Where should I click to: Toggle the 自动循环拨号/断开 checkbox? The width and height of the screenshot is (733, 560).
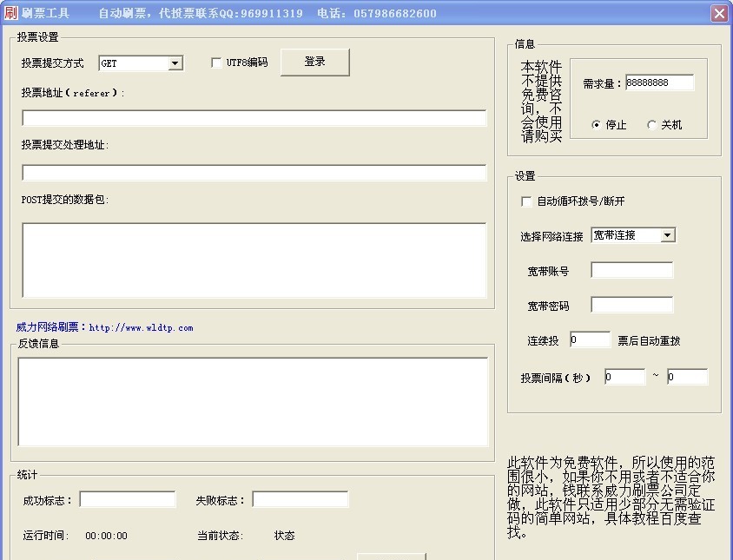point(526,201)
